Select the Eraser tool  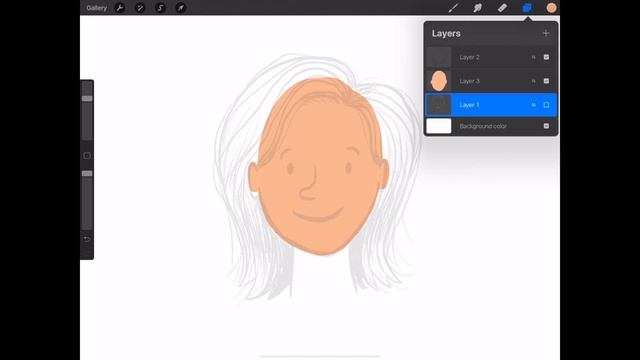502,8
